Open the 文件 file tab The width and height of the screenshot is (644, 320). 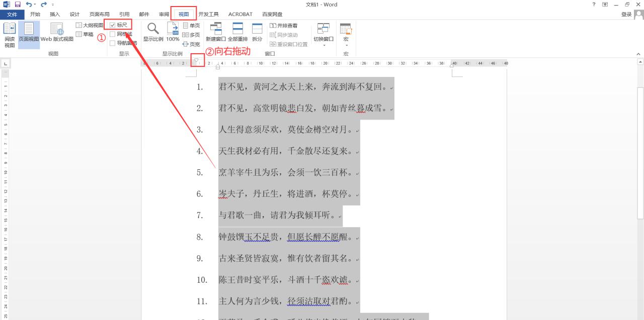pyautogui.click(x=12, y=14)
